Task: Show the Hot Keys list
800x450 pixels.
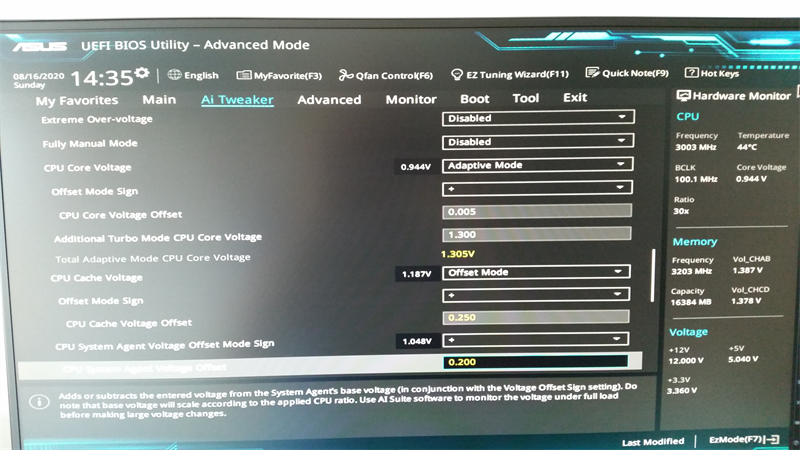Action: click(x=712, y=73)
